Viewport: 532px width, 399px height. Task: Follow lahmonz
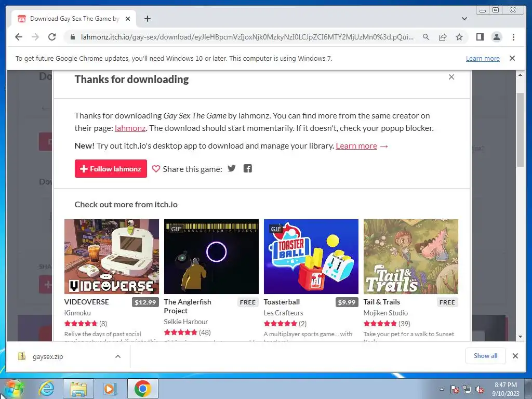click(111, 169)
